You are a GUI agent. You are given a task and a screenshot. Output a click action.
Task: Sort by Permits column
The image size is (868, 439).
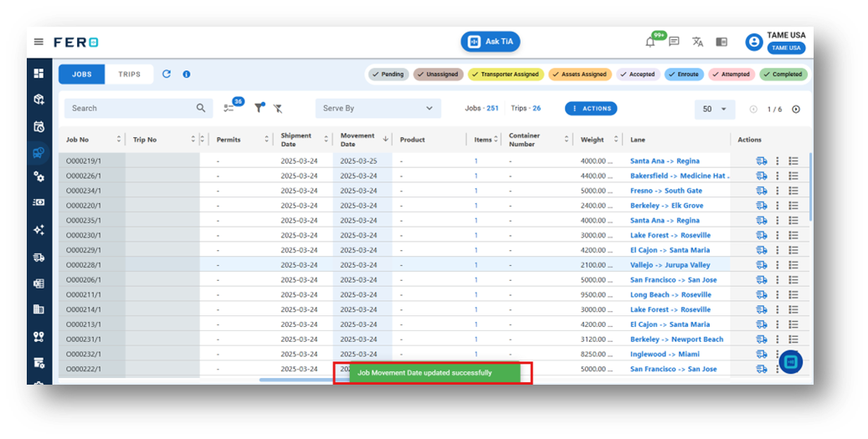[x=266, y=140]
